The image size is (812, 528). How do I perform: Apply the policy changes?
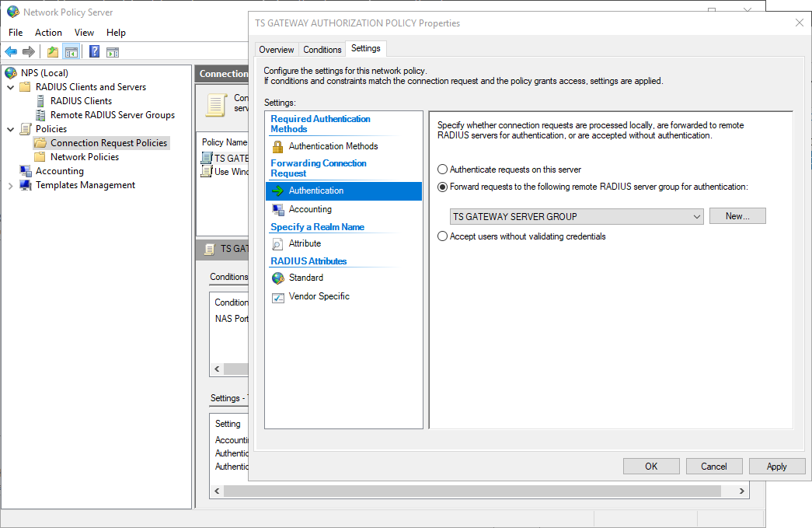pos(776,465)
